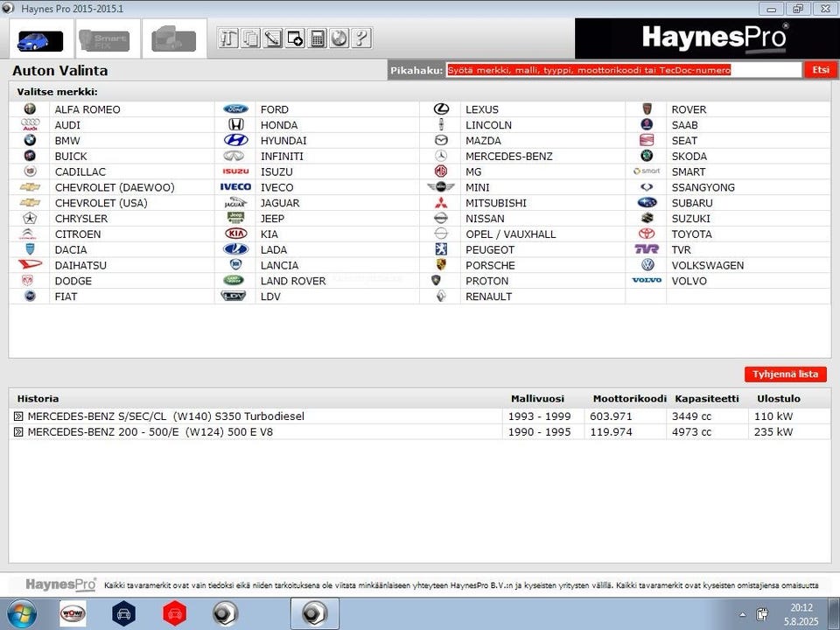This screenshot has height=630, width=840.
Task: Focus the Pikahaku quick search field
Action: 624,70
